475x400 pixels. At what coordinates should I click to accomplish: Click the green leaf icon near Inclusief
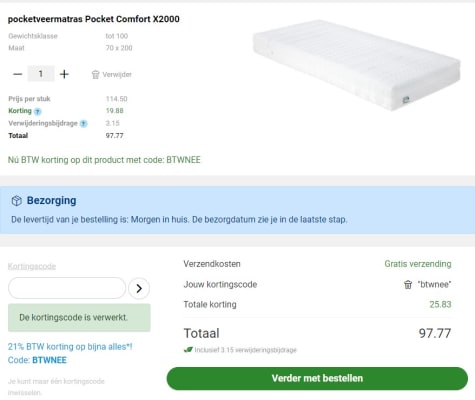188,350
